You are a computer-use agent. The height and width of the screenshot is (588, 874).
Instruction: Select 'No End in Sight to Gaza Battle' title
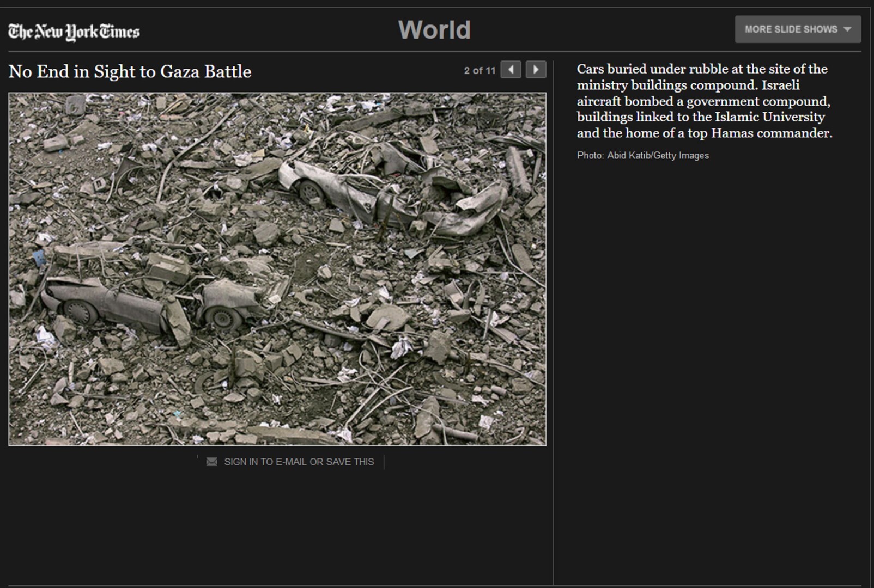point(130,71)
